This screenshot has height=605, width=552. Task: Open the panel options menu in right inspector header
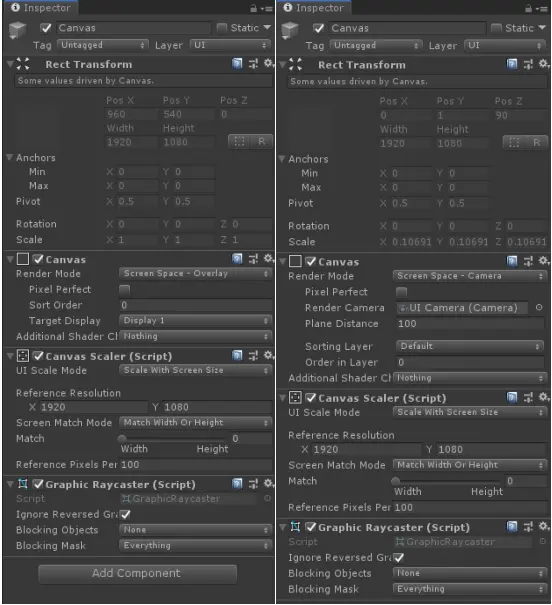pos(542,8)
